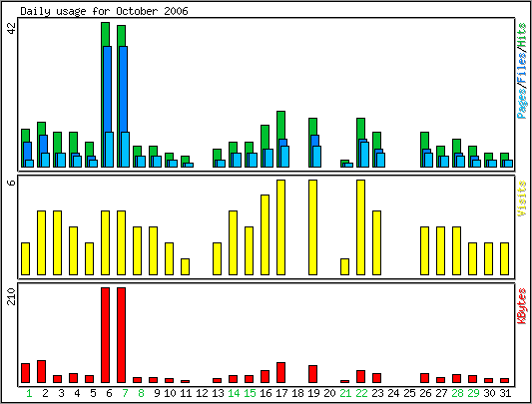Viewport: 532px width, 404px height.
Task: Select the yellow visits bar for day 22
Action: (x=360, y=227)
